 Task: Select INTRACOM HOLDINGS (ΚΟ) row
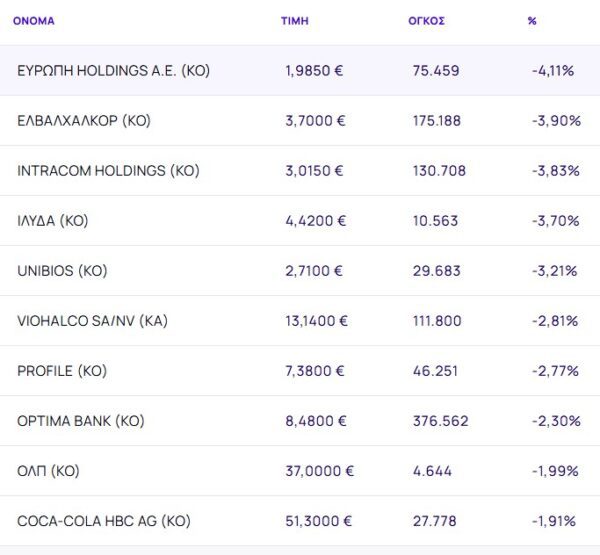tap(108, 171)
